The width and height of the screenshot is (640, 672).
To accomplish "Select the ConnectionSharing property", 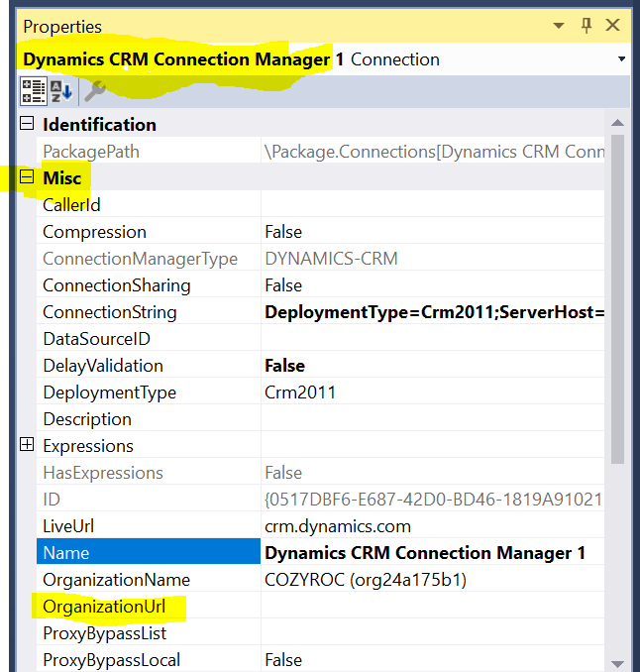I will [149, 285].
